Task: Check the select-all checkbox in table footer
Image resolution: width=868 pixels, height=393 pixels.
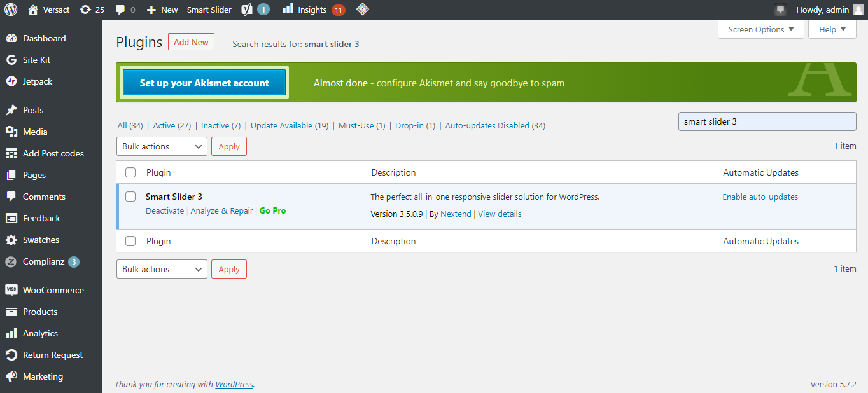Action: [x=130, y=241]
